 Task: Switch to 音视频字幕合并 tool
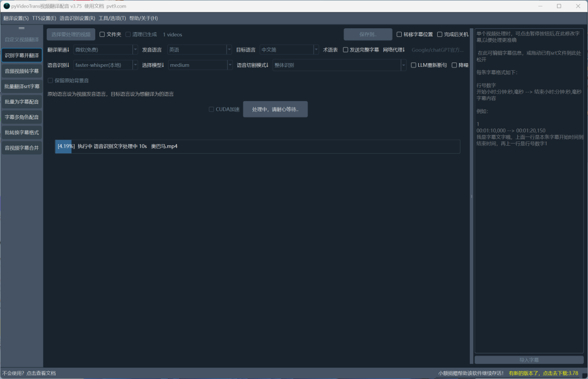22,147
